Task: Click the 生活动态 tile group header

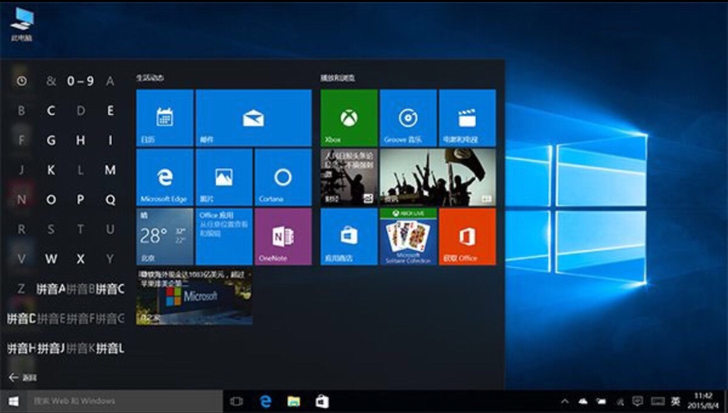Action: pyautogui.click(x=150, y=77)
